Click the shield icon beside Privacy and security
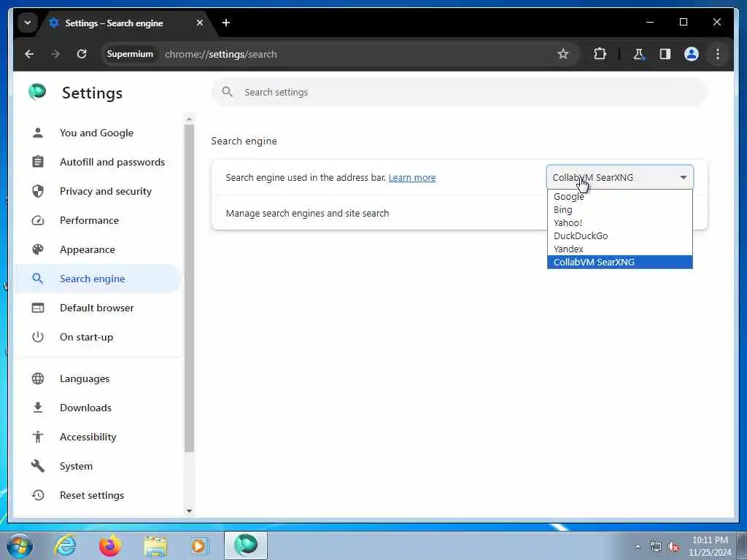This screenshot has height=560, width=747. click(x=38, y=192)
